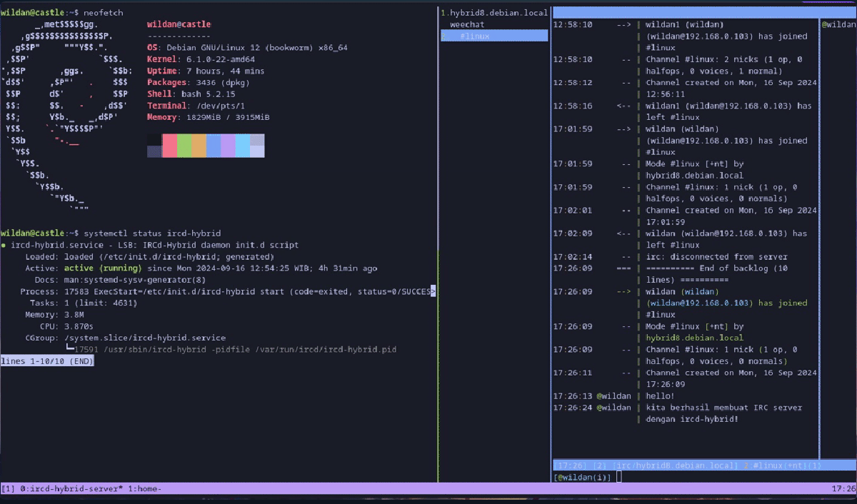Click the 17:02:09 timestamp
Image resolution: width=857 pixels, height=504 pixels.
tap(573, 233)
